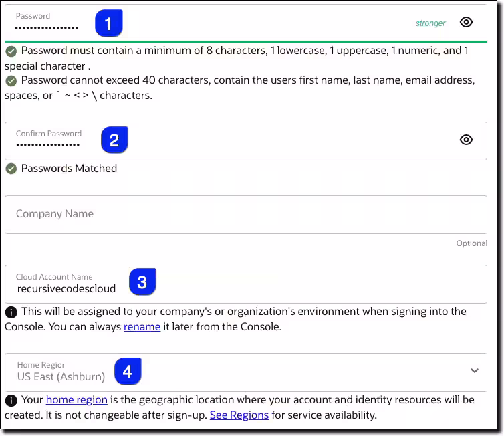This screenshot has height=436, width=504.
Task: Click the 'recursivecodescloud' account name value
Action: [66, 288]
